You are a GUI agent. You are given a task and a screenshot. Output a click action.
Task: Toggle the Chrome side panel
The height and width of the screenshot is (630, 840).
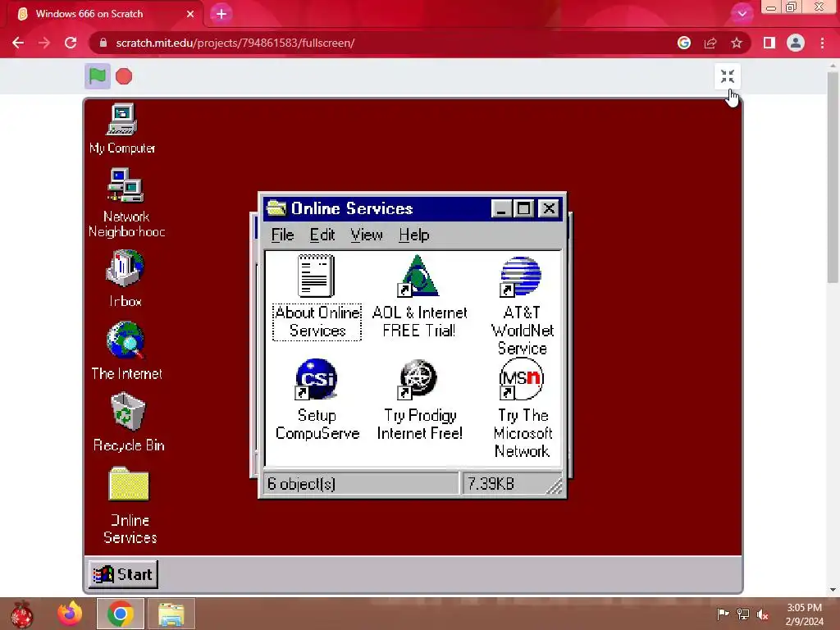(x=769, y=43)
